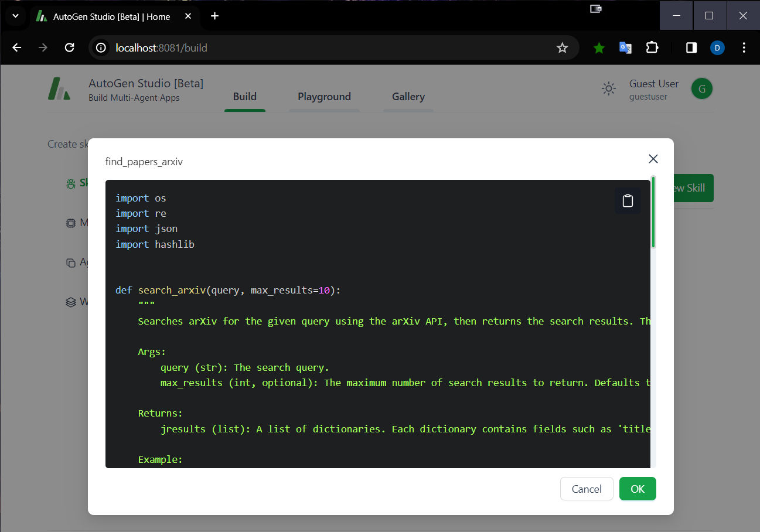Open the tab search chevron
This screenshot has height=532, width=760.
(15, 16)
